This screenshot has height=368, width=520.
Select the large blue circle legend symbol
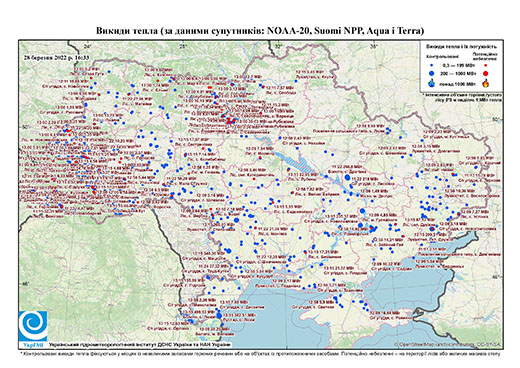pos(432,73)
